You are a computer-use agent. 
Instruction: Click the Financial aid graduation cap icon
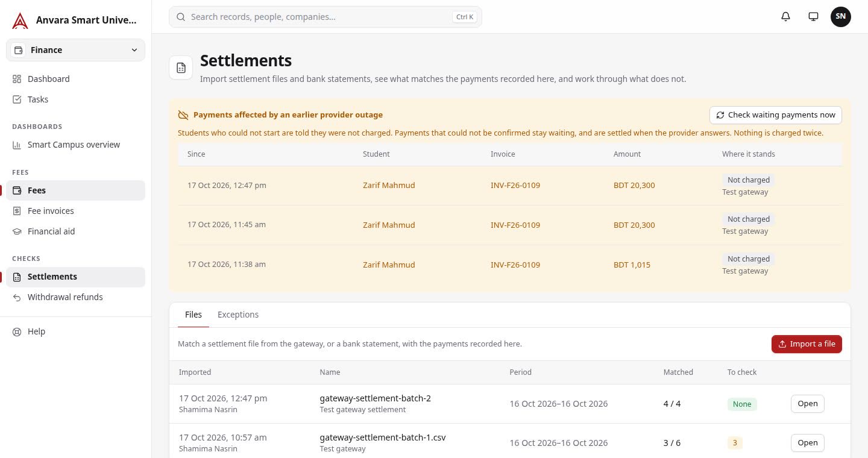click(17, 231)
